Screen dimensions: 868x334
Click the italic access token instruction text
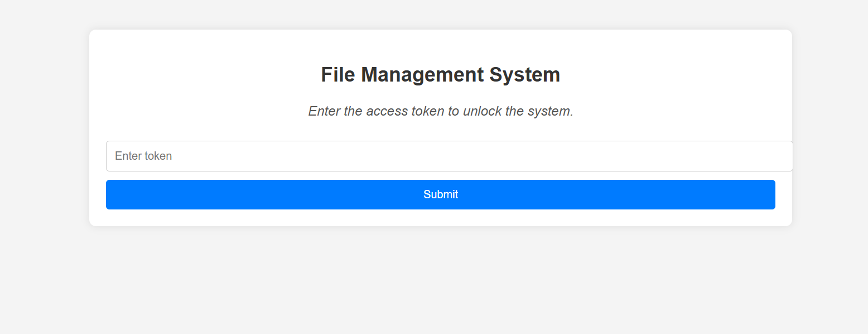(x=441, y=111)
